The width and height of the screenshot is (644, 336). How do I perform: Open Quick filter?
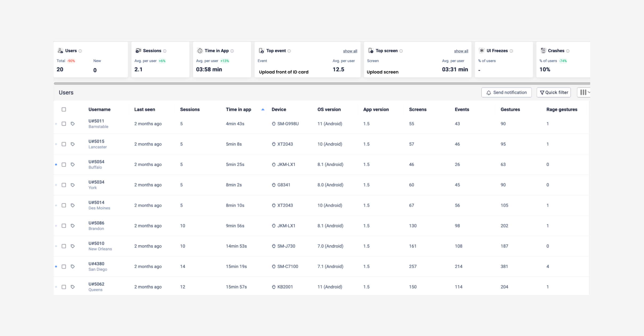click(553, 92)
